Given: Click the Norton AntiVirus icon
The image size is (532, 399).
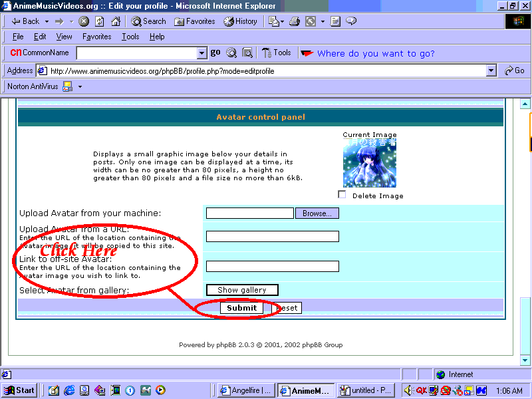Looking at the screenshot, I should pos(67,86).
